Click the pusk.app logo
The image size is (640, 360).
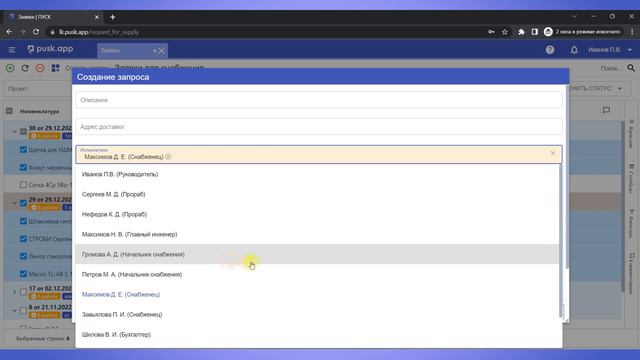50,49
